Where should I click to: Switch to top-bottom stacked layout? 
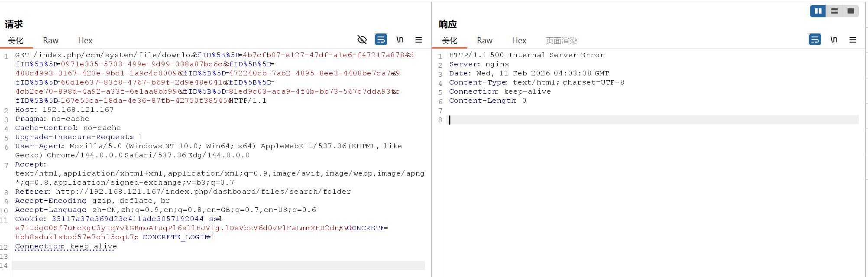pos(834,11)
